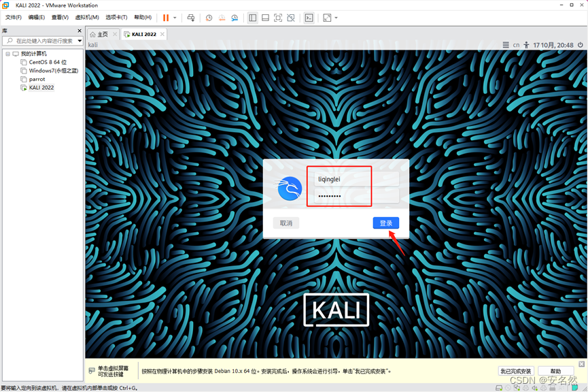This screenshot has width=588, height=392.
Task: Close the KALI 2022 tab
Action: click(162, 34)
